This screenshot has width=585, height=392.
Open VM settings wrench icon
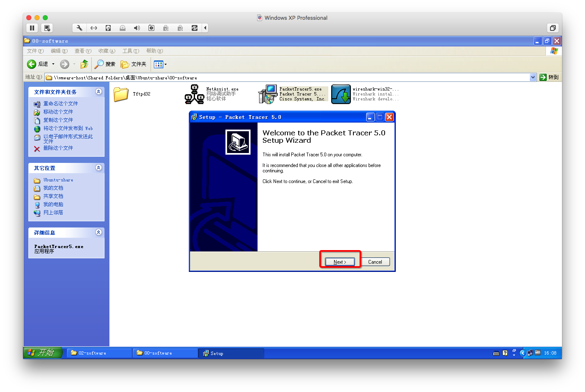(x=79, y=28)
